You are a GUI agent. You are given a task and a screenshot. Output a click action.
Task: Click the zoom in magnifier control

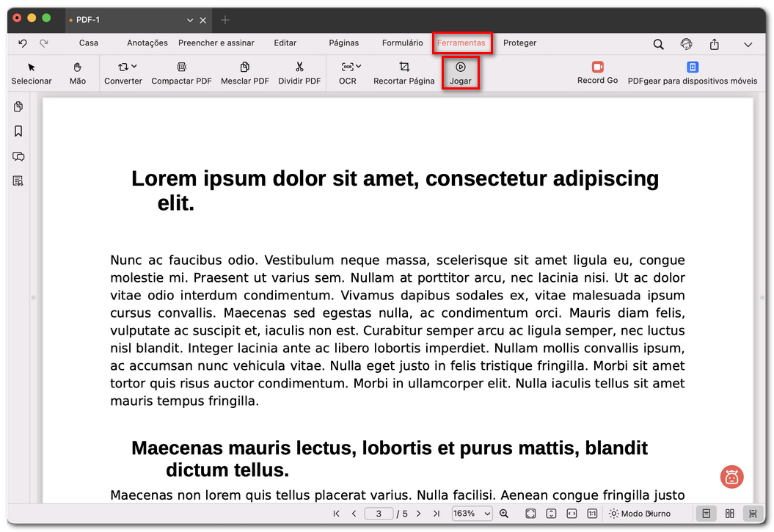point(503,513)
